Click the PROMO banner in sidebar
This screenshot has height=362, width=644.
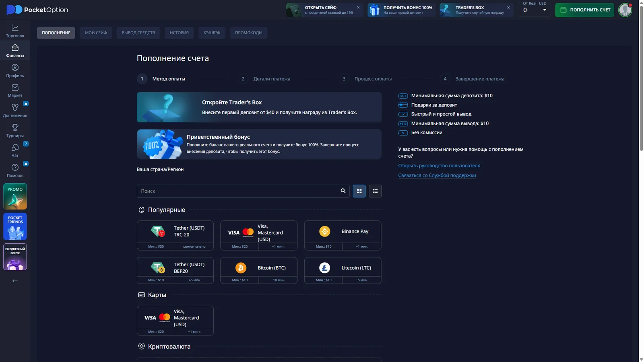[15, 197]
